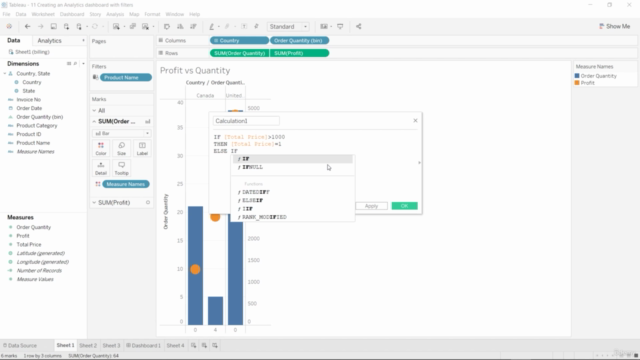Screen dimensions: 640x360
Task: Open the Worksheet menu
Action: point(43,14)
